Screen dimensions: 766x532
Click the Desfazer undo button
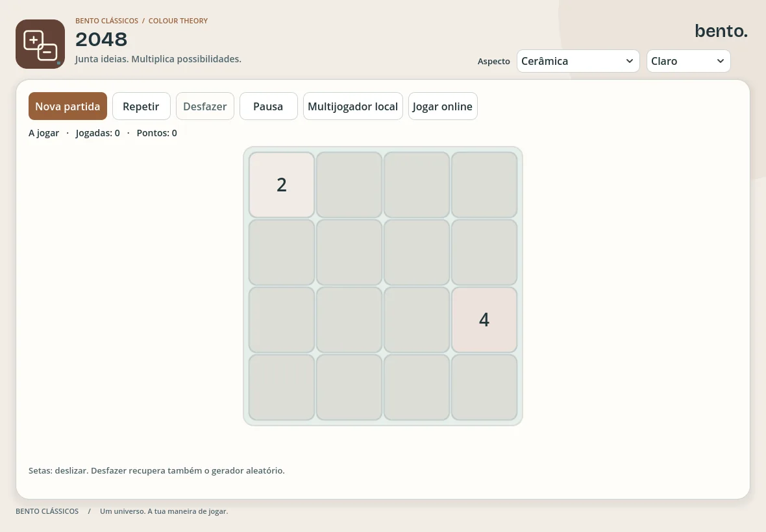pyautogui.click(x=204, y=106)
